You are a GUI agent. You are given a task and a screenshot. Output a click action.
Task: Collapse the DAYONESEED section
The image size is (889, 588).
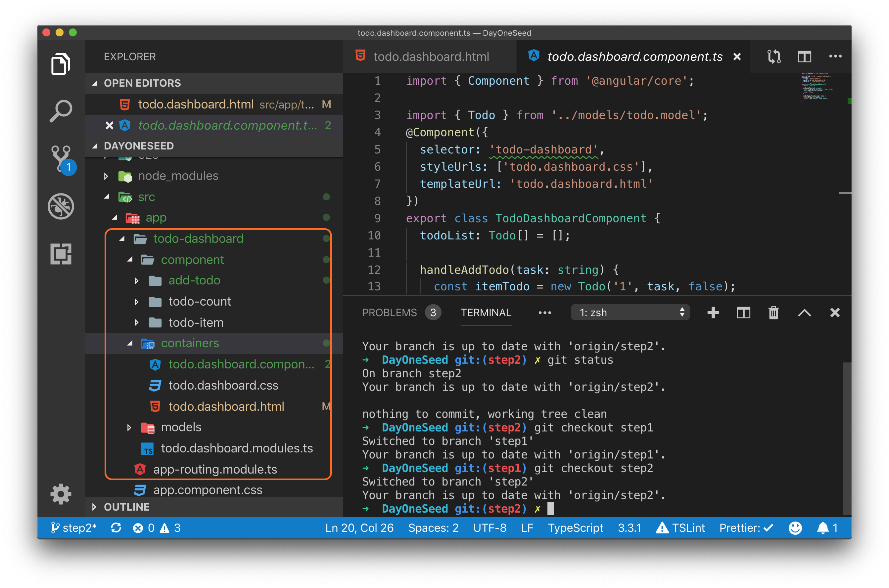point(214,146)
